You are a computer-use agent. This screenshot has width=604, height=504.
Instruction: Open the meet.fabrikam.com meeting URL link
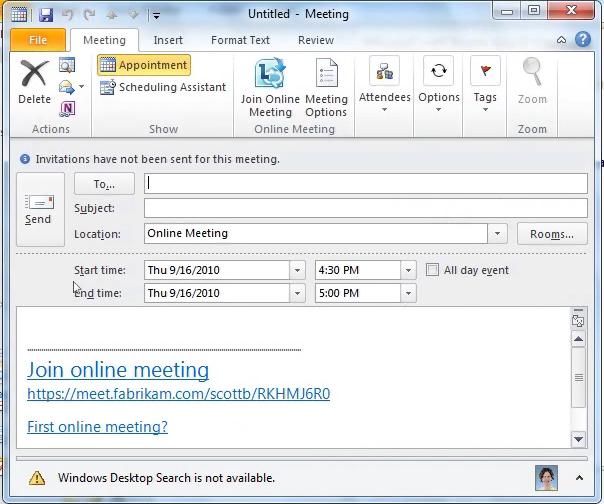coord(179,394)
